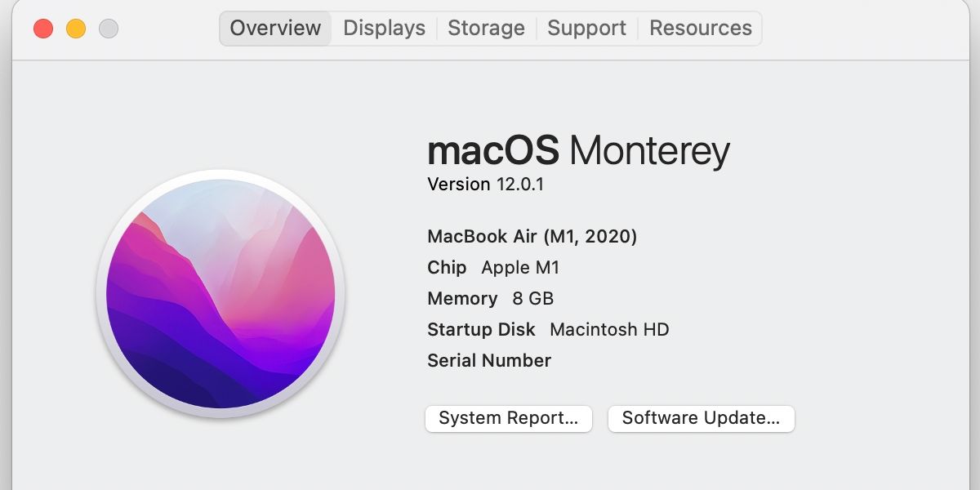Click the 8 GB memory value
Screen dimensions: 980x490
click(532, 299)
